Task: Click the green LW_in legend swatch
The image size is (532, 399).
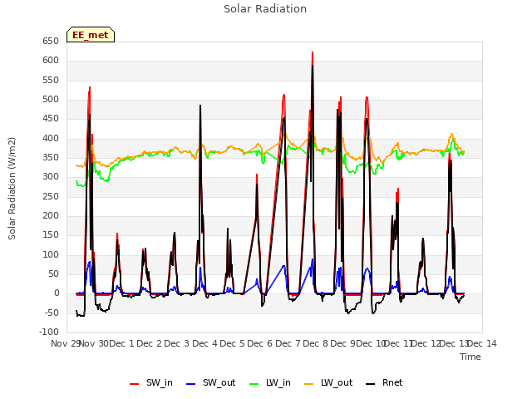Action: coord(254,384)
